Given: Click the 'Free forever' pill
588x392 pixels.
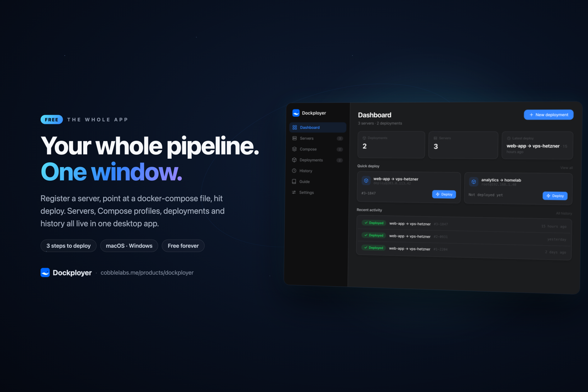Looking at the screenshot, I should coord(183,245).
